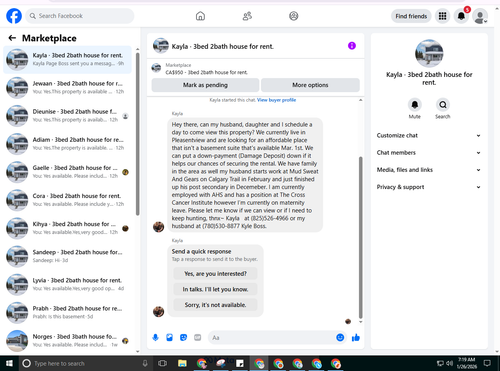Image resolution: width=500 pixels, height=371 pixels.
Task: Open the Facebook home logo
Action: [14, 16]
